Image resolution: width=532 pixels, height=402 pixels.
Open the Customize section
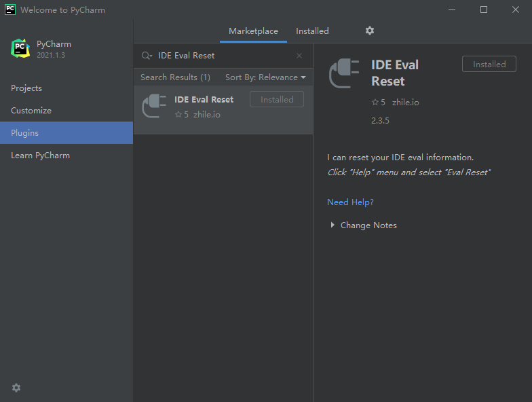coord(31,111)
